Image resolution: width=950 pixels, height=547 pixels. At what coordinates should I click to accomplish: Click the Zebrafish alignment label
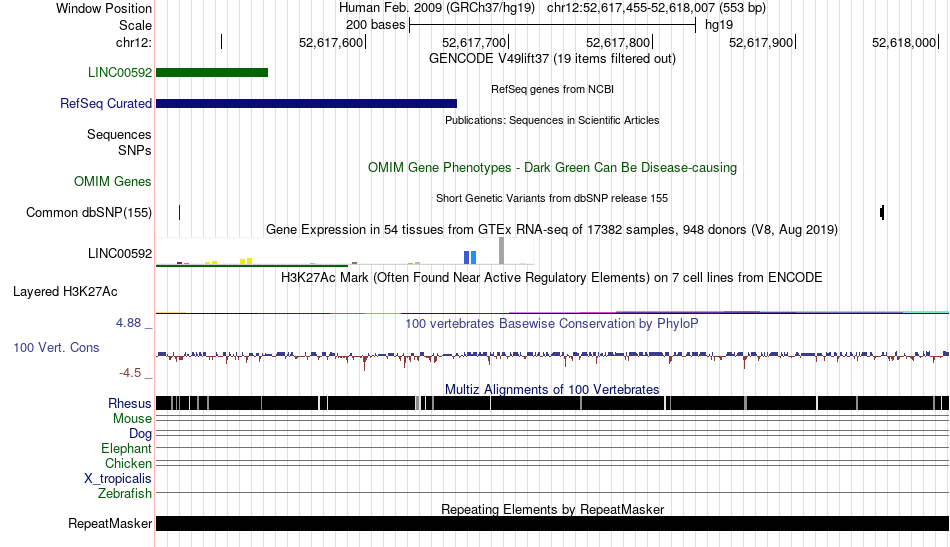tap(125, 494)
